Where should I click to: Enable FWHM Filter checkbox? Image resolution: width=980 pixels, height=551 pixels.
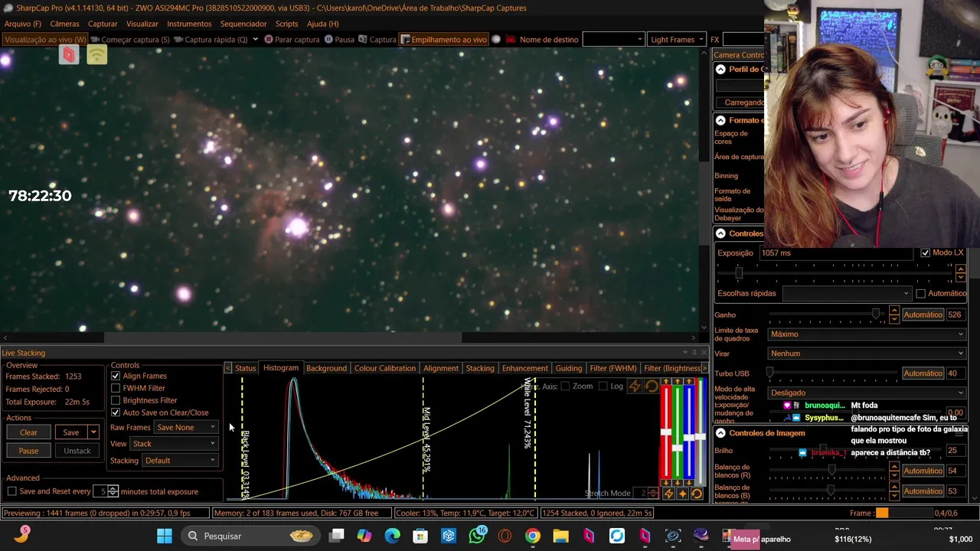point(116,388)
